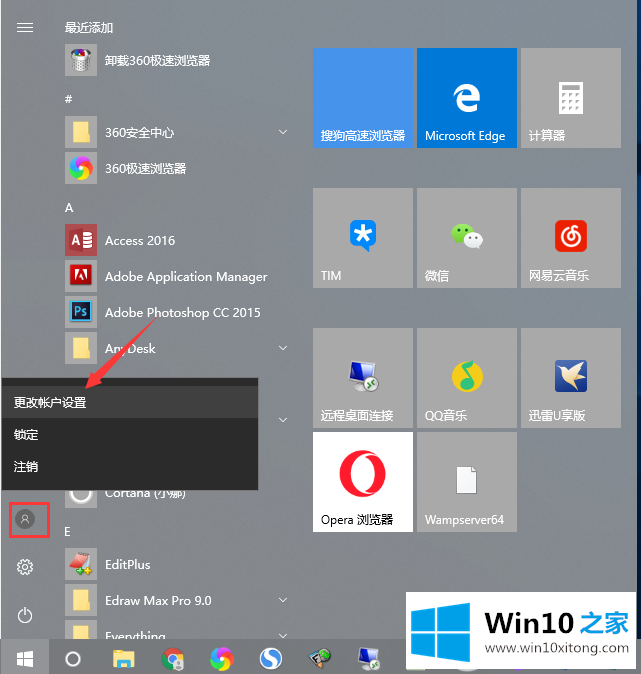Click the E letter group header

[x=67, y=532]
